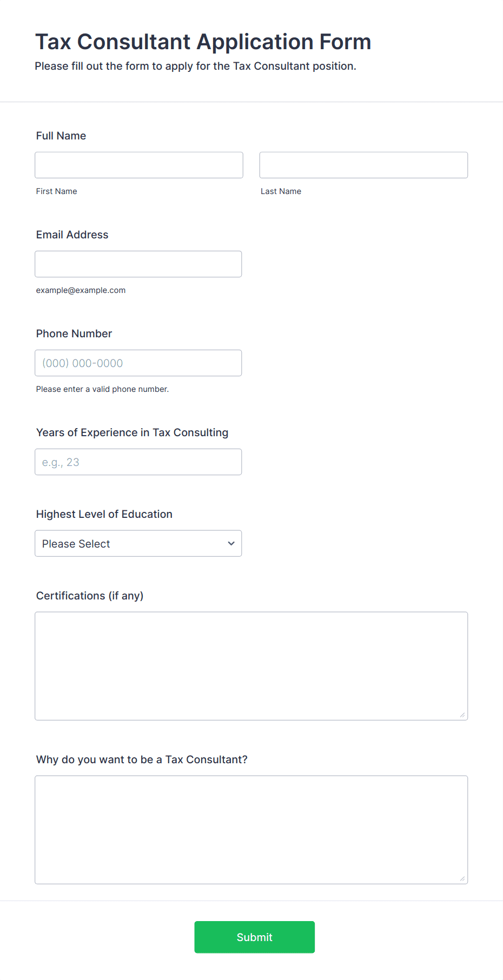Screen dimensions: 503x980
Task: Click the Email Address input field
Action: click(138, 264)
